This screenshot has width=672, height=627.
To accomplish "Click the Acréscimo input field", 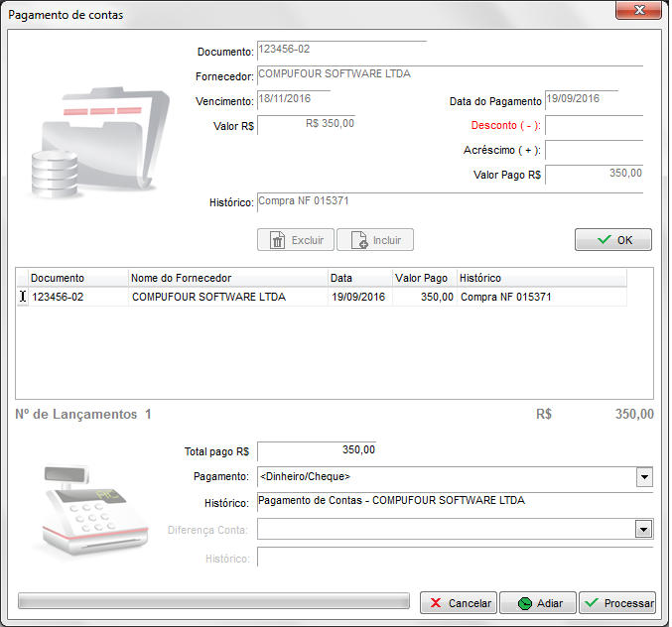I will [594, 151].
